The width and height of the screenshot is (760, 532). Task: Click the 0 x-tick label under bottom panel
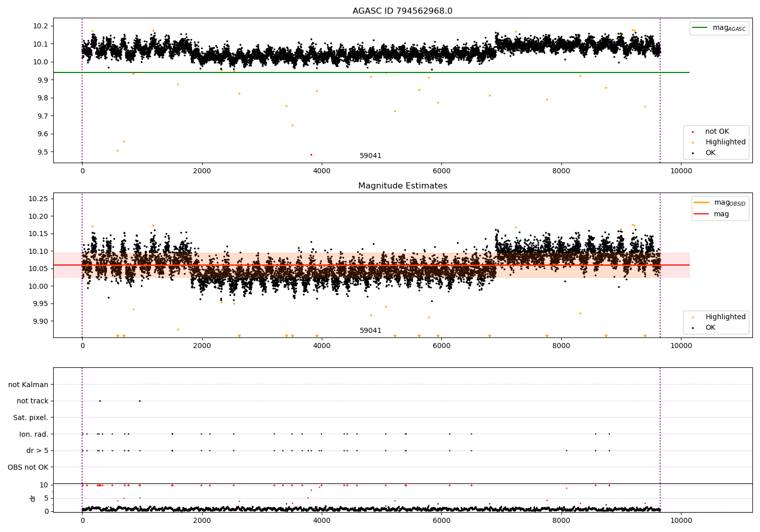tap(82, 520)
